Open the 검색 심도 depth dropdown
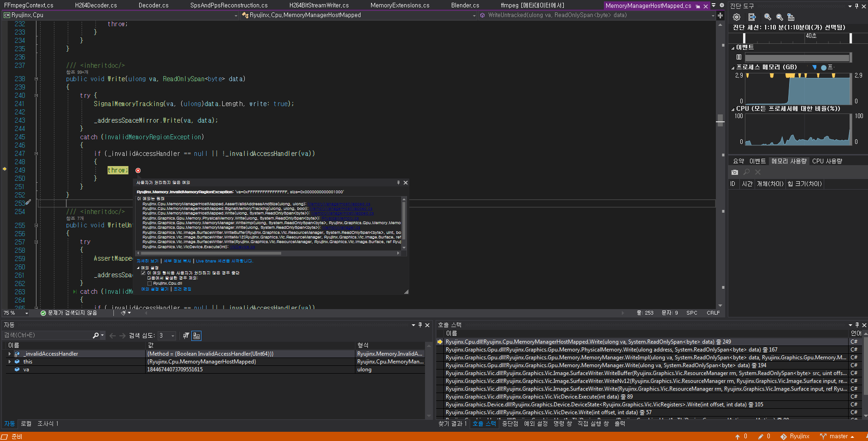The height and width of the screenshot is (441, 868). coord(173,335)
